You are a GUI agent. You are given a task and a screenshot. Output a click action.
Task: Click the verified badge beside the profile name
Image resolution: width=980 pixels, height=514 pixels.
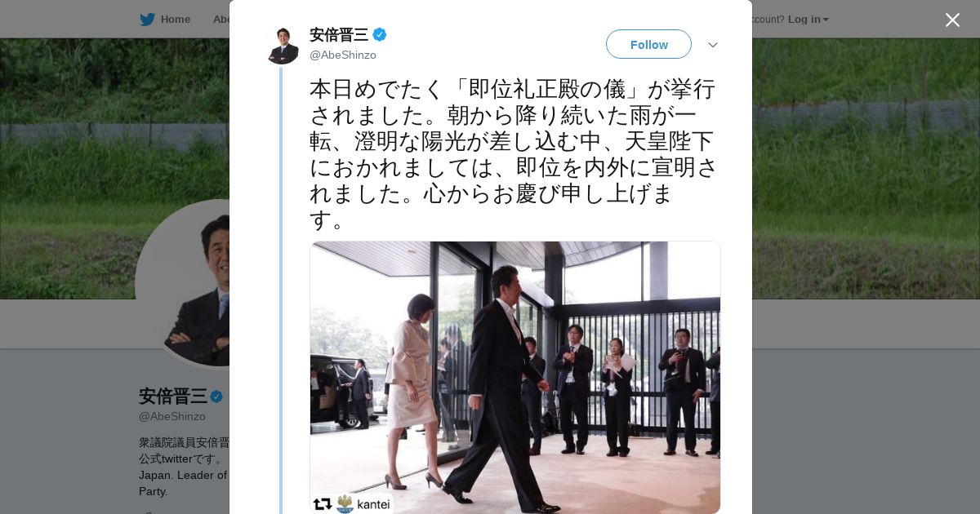pyautogui.click(x=216, y=397)
